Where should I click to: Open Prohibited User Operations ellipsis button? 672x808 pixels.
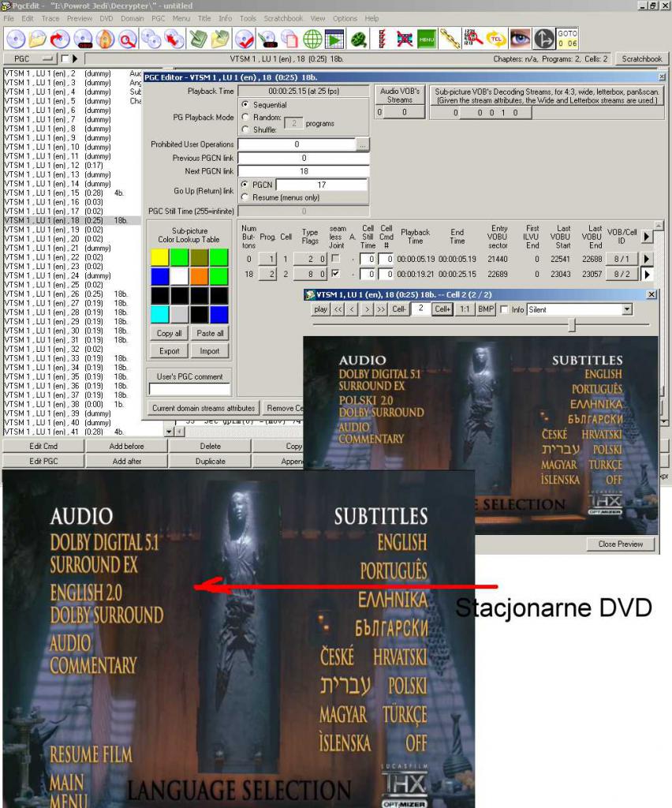point(363,145)
